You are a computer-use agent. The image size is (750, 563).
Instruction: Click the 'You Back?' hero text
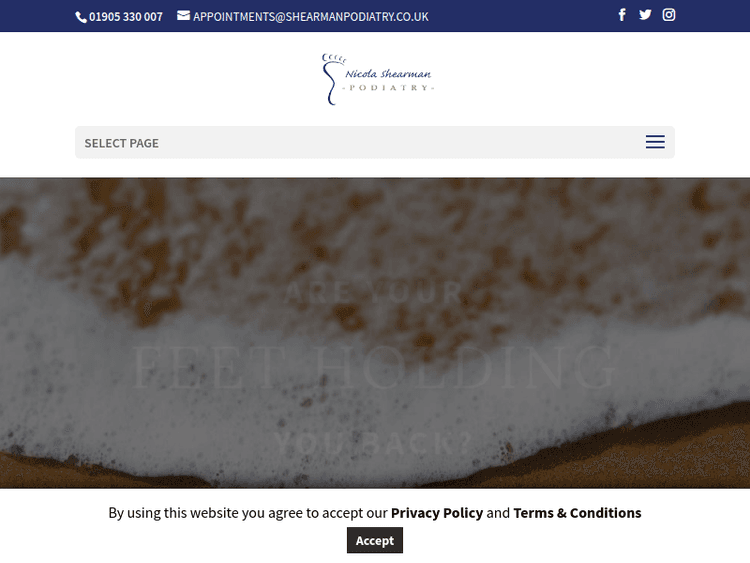(x=374, y=443)
